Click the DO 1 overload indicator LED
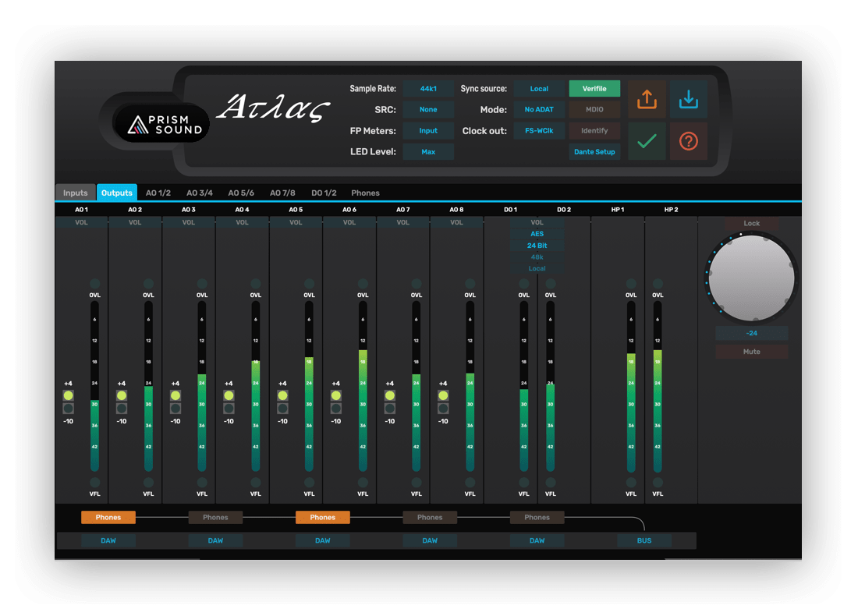Screen dimensions: 858x616 pos(524,284)
